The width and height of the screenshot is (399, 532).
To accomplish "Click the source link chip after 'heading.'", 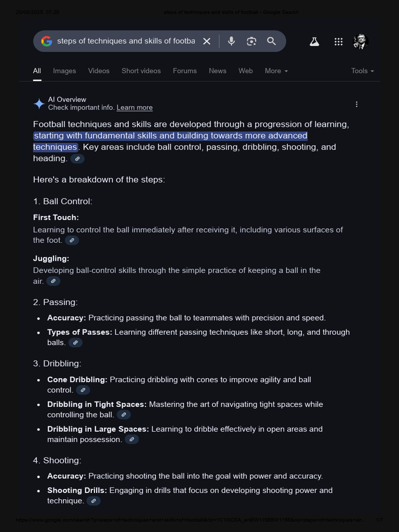I will [x=77, y=159].
